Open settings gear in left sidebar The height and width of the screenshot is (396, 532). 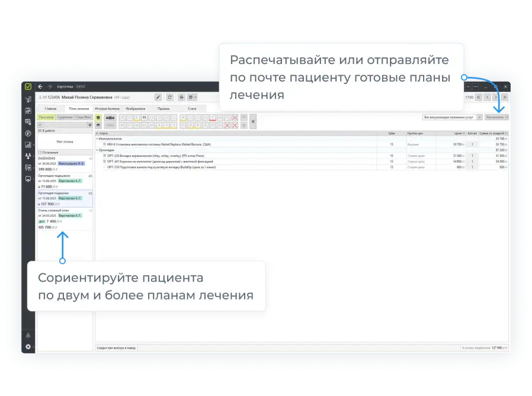(28, 347)
